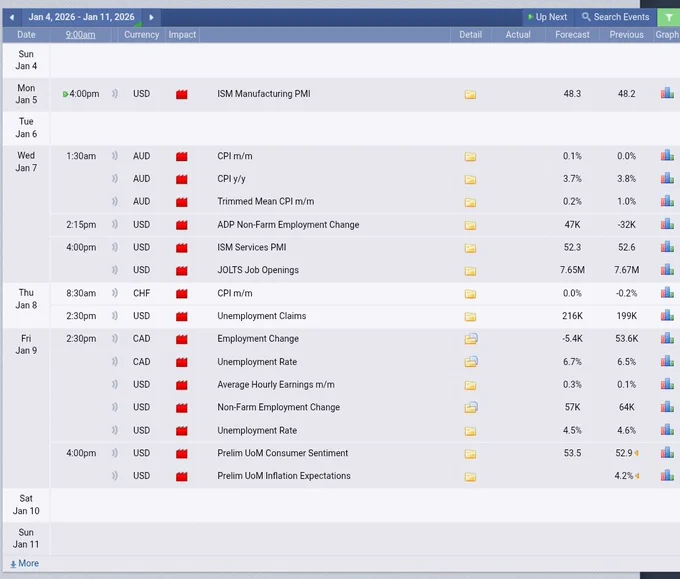Select the ISM Manufacturing PMI event name
Image resolution: width=680 pixels, height=579 pixels.
(264, 94)
